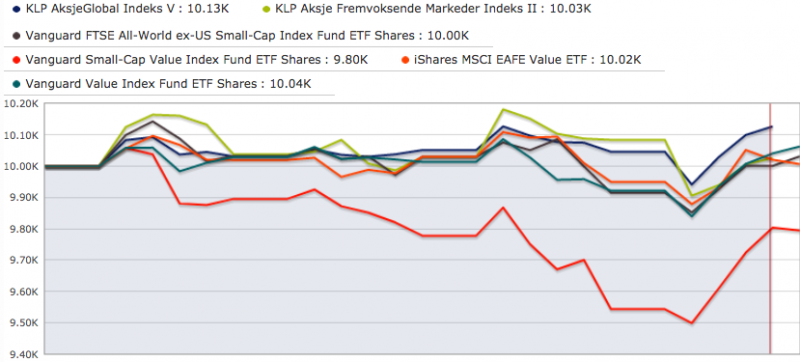Click the lime green KLP Fremvoksende Markeder dot
This screenshot has height=362, width=800.
[266, 9]
